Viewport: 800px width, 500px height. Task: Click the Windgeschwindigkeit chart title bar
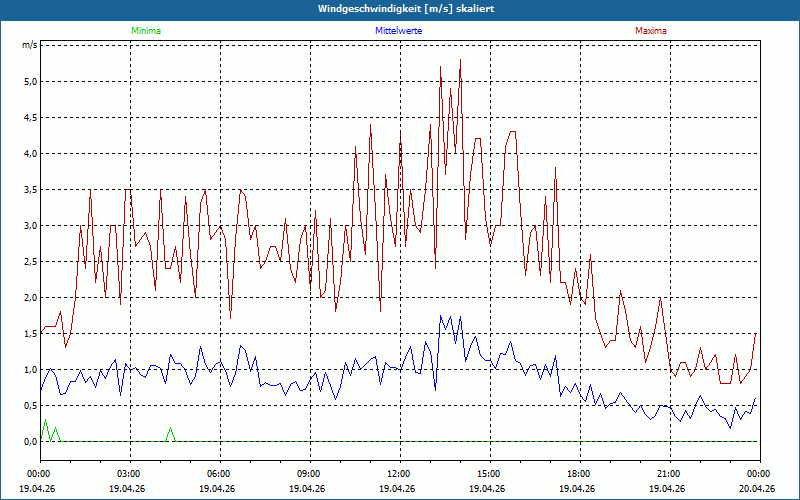point(400,9)
